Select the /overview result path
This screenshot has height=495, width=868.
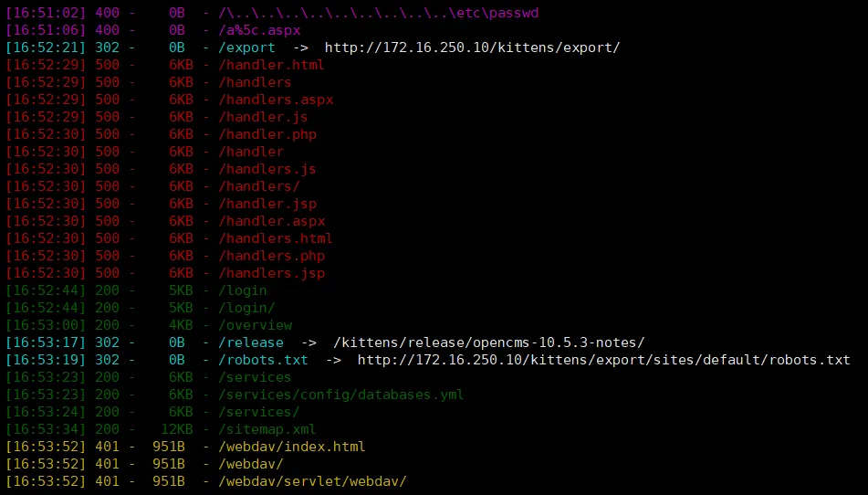(x=255, y=325)
